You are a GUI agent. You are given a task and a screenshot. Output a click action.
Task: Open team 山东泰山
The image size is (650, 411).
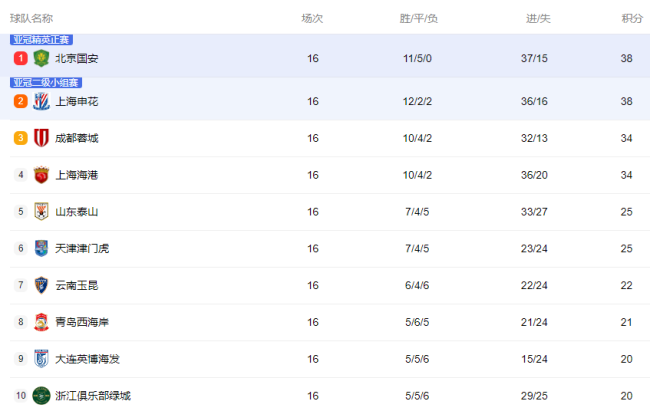click(77, 212)
